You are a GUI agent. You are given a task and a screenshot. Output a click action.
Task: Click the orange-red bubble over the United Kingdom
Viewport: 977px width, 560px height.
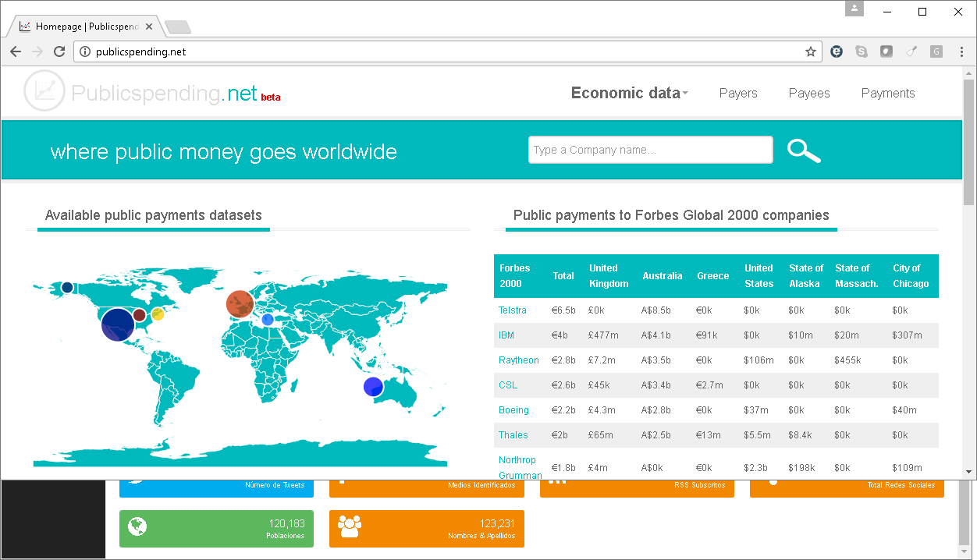240,303
